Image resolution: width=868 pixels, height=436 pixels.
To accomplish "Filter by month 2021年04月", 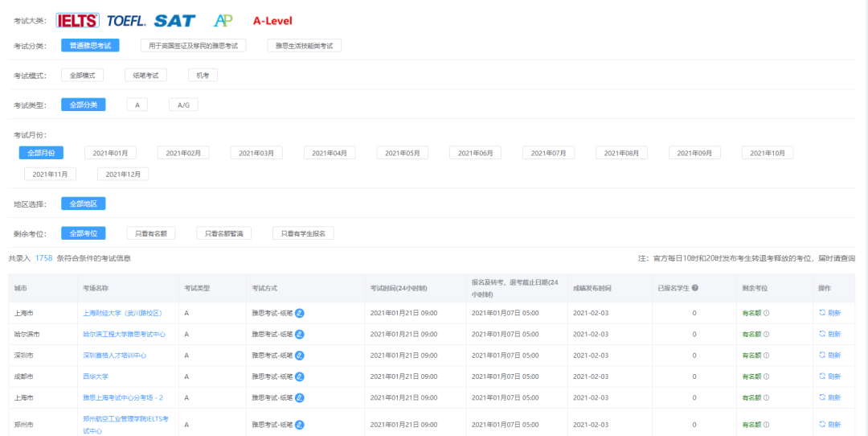I will pos(330,153).
